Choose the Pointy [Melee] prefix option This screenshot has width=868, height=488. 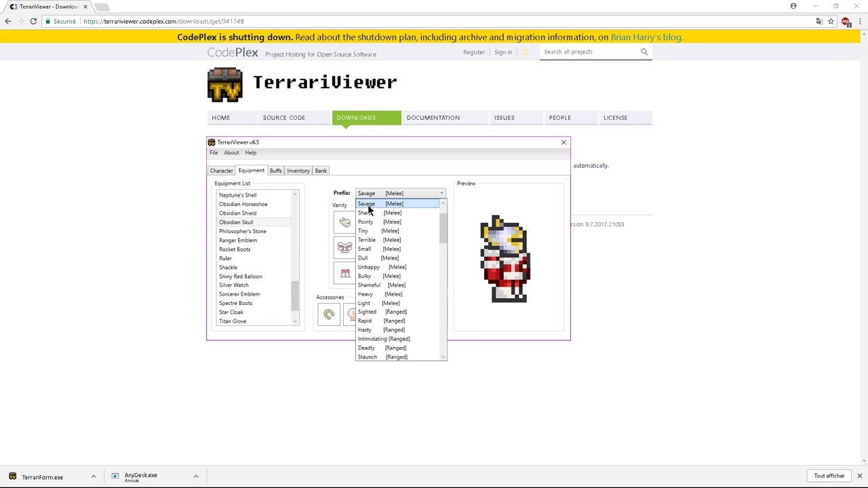tap(398, 222)
